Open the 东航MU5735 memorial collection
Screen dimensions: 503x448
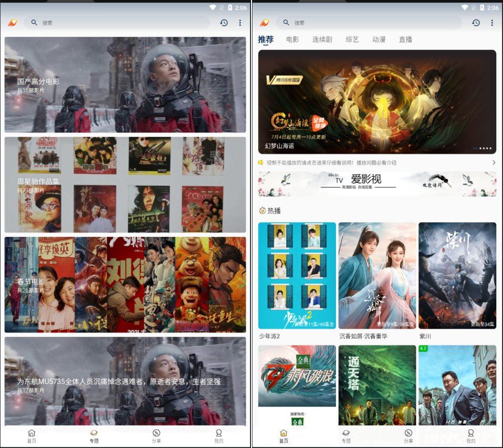(x=125, y=381)
